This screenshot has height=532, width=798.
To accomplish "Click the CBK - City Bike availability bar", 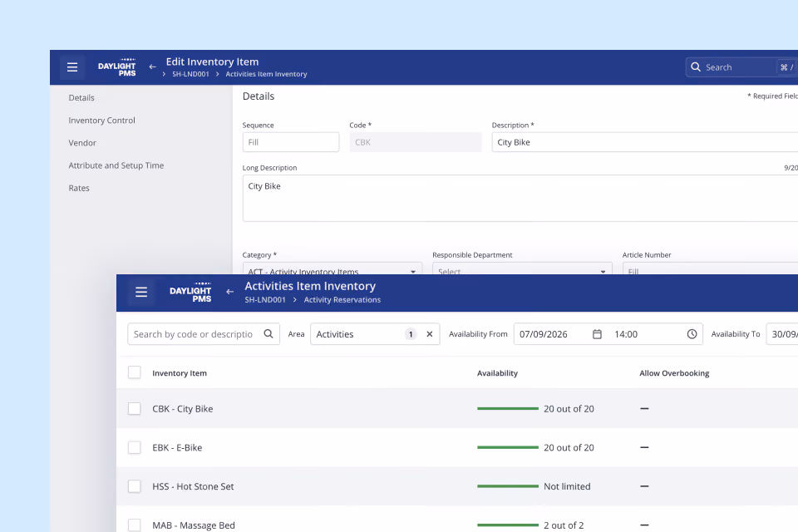I will click(x=508, y=409).
